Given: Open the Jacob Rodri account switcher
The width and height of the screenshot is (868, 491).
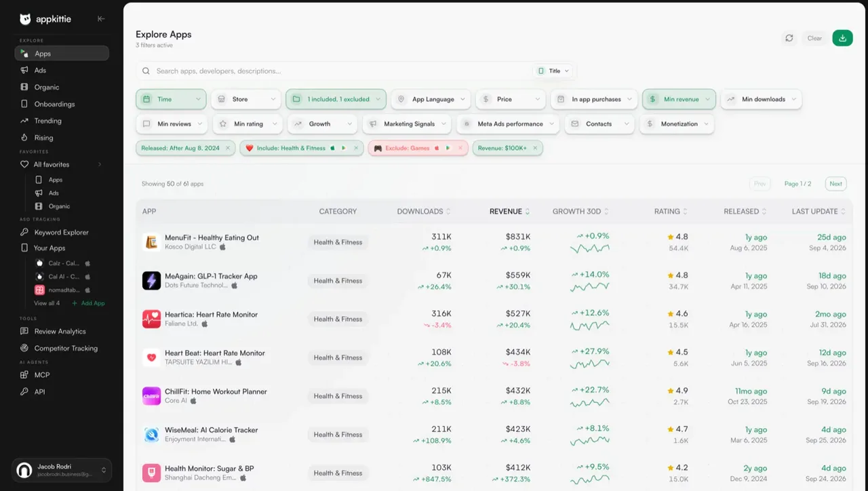Looking at the screenshot, I should [62, 470].
